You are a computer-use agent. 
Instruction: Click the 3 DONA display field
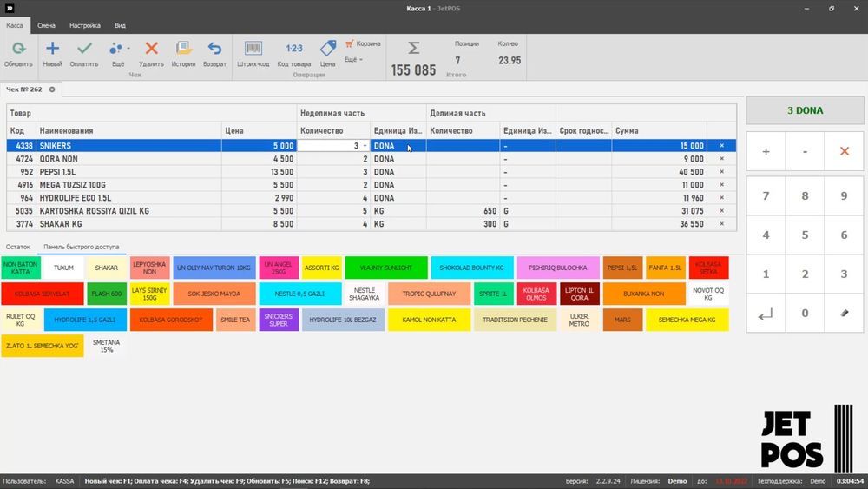tap(805, 110)
